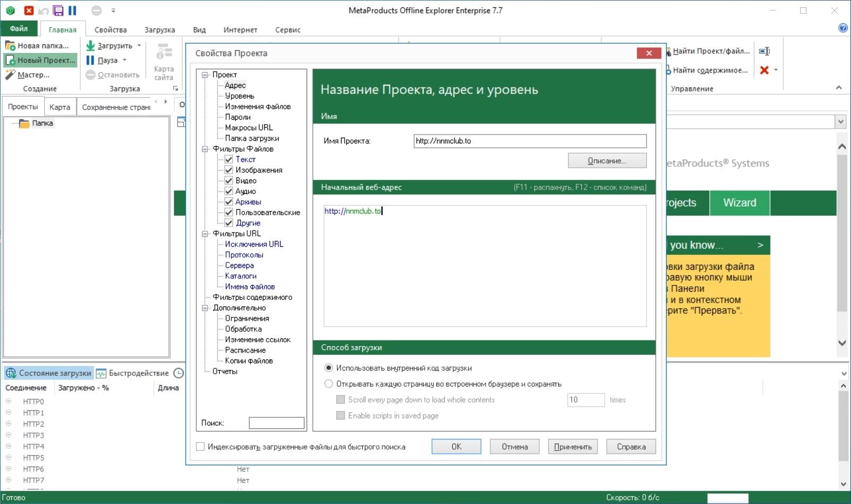851x504 pixels.
Task: Click the rename icon in Управление group
Action: [764, 51]
